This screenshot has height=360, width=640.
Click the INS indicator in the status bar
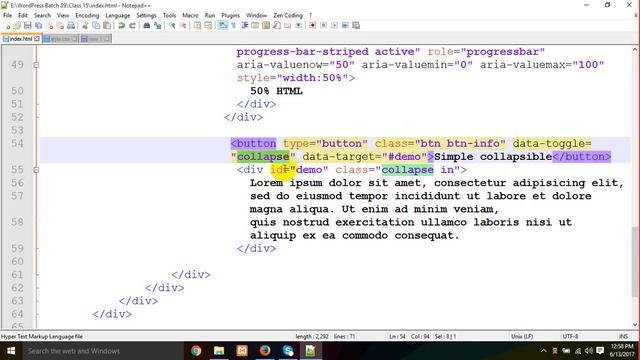coord(623,336)
